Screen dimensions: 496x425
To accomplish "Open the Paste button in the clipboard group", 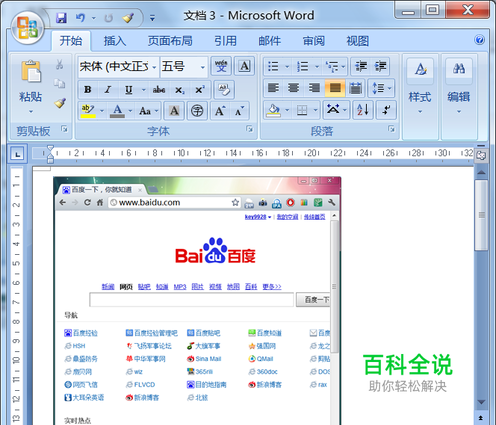I will coord(31,86).
